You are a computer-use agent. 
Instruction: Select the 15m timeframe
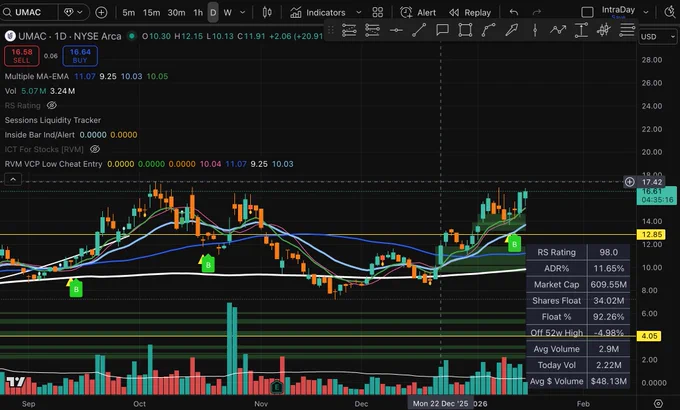click(x=151, y=13)
